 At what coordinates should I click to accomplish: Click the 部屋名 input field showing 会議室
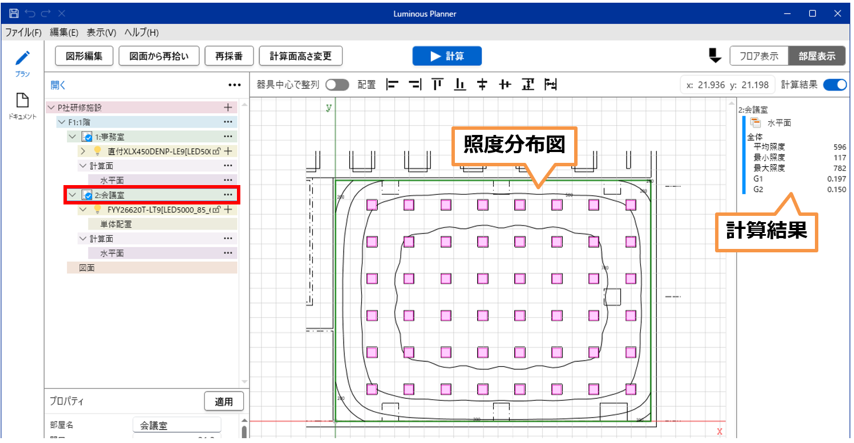pyautogui.click(x=176, y=425)
